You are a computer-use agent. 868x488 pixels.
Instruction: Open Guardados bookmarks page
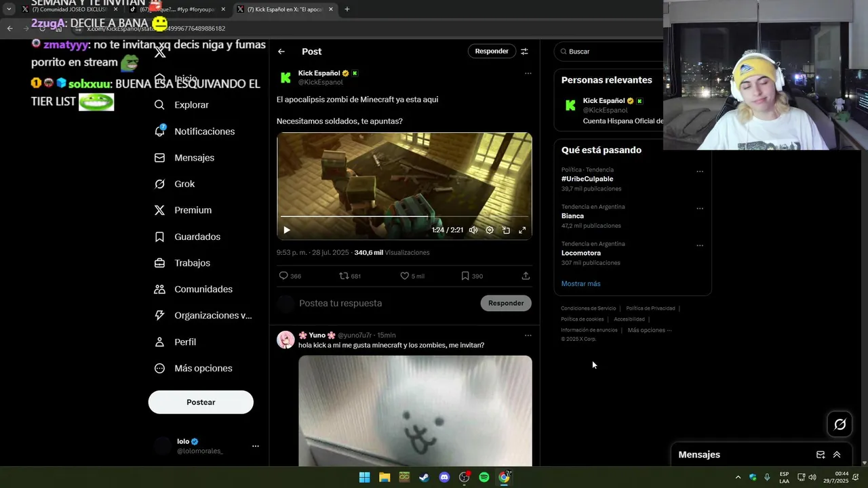tap(187, 237)
